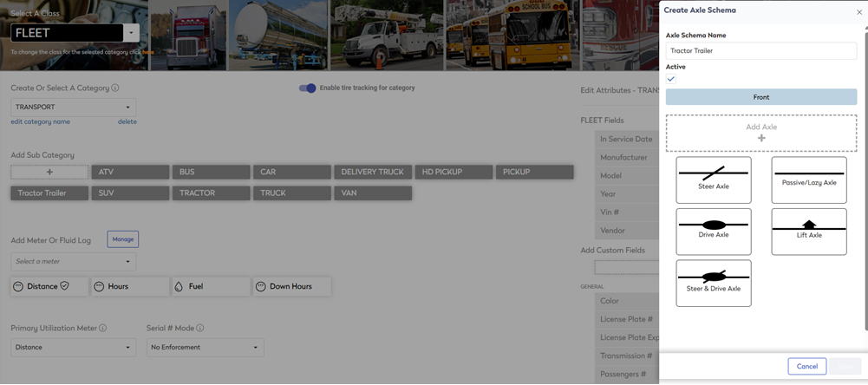868x385 pixels.
Task: Uncheck the Active checkbox
Action: [671, 79]
